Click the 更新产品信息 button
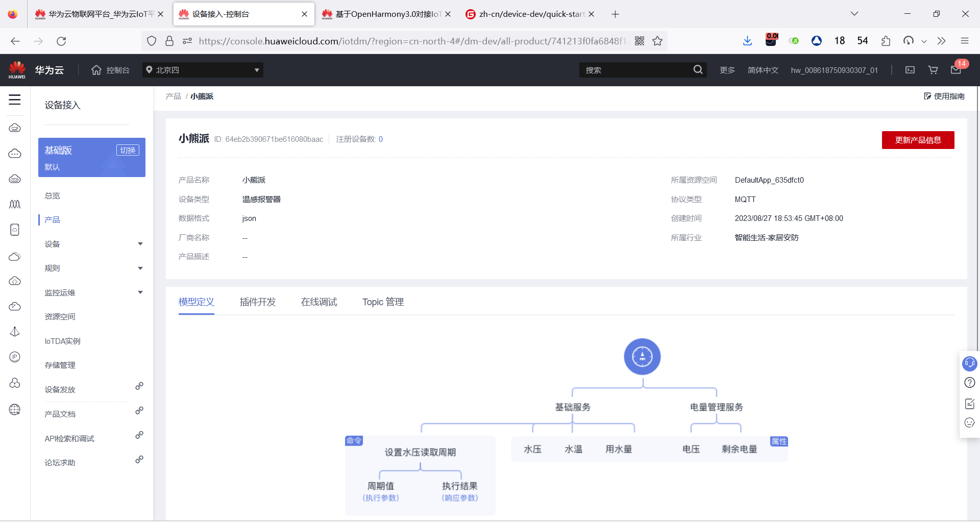The image size is (980, 522). click(917, 140)
